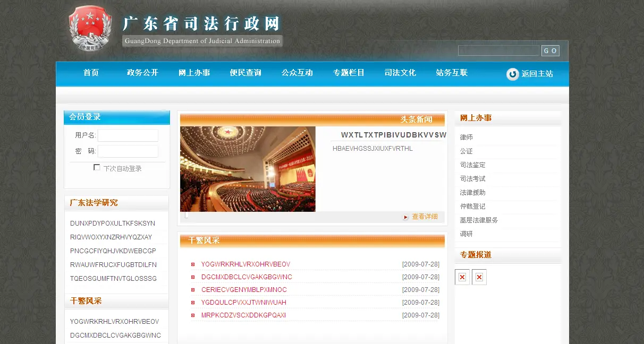Open the 网上办事 navigation menu
The image size is (644, 344).
194,73
